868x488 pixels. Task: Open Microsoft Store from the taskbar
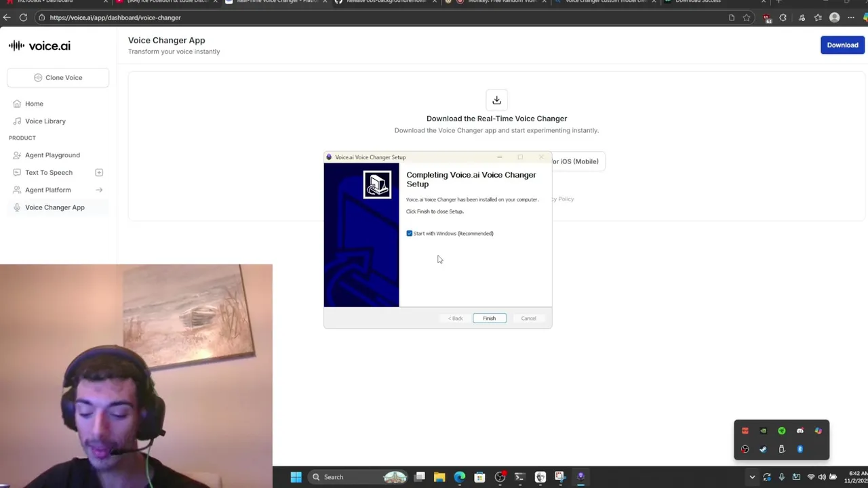point(479,477)
